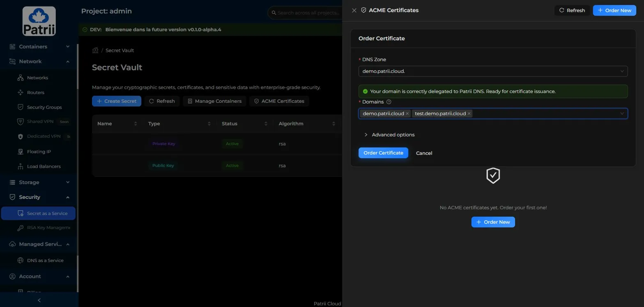Image resolution: width=644 pixels, height=307 pixels.
Task: Click the home icon in breadcrumb
Action: click(95, 51)
